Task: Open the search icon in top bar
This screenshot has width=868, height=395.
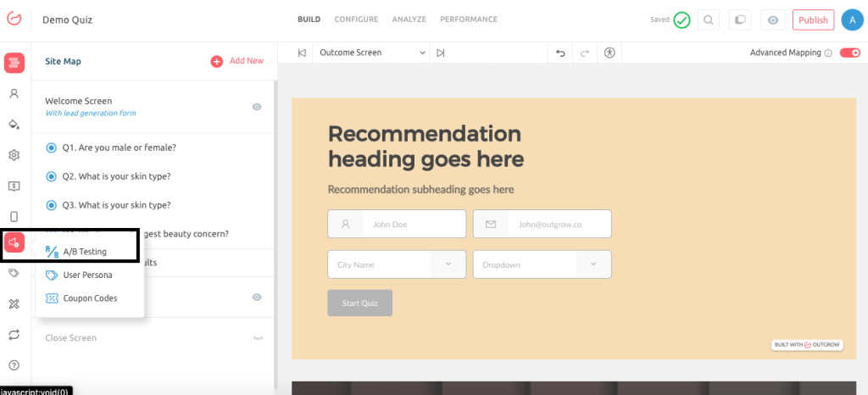Action: pos(709,19)
